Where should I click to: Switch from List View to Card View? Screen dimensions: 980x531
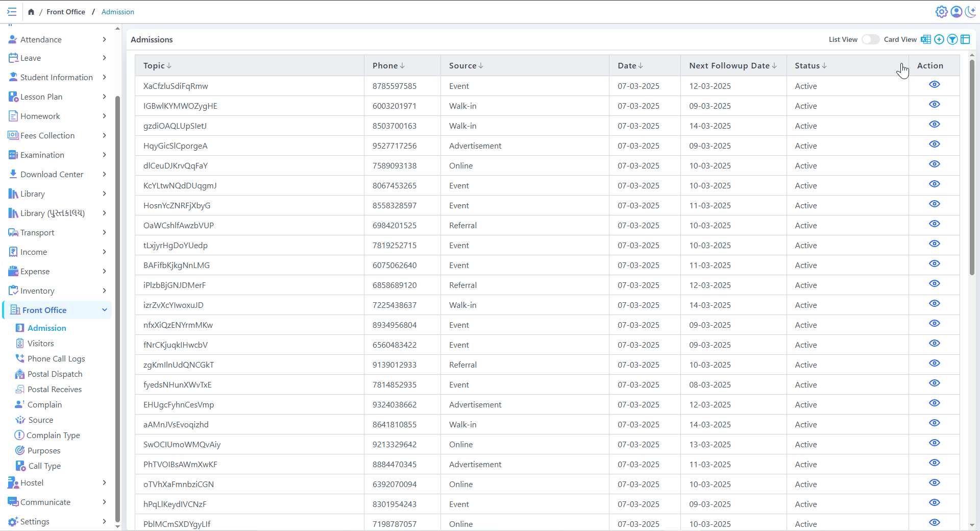point(870,39)
